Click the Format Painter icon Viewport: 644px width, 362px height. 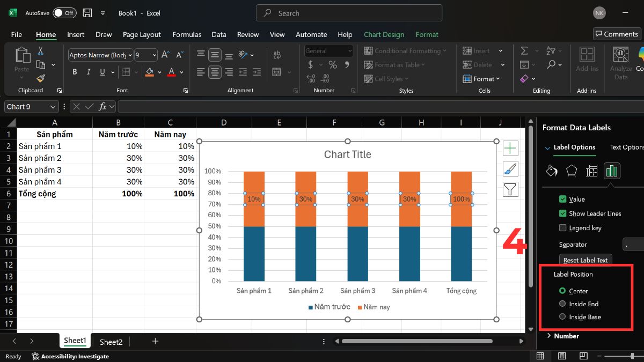(41, 78)
